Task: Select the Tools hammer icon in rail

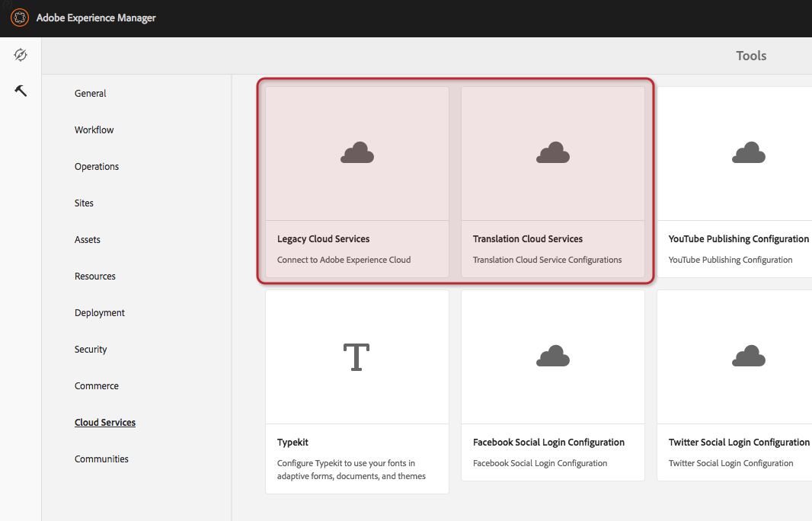Action: [21, 91]
